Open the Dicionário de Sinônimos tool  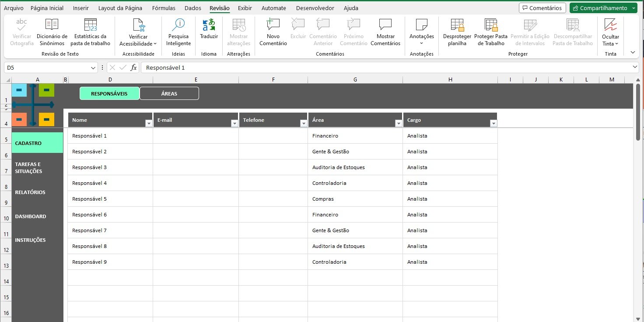52,32
